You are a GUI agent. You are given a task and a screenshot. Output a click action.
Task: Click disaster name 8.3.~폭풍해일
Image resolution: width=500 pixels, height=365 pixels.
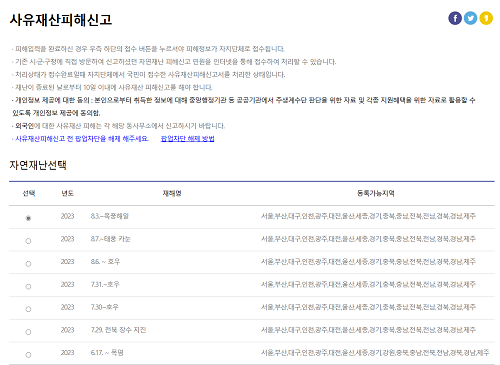pyautogui.click(x=110, y=216)
